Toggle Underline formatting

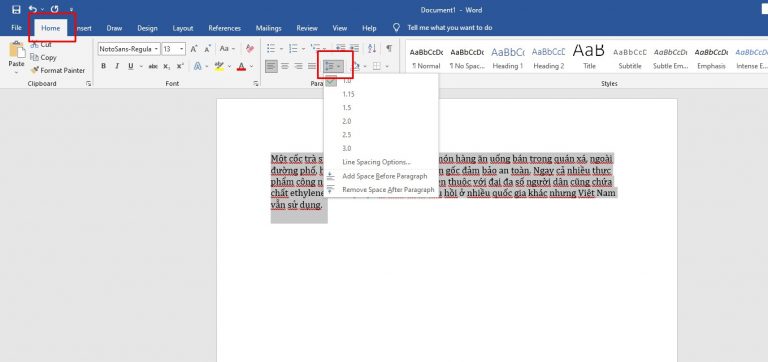coord(131,66)
